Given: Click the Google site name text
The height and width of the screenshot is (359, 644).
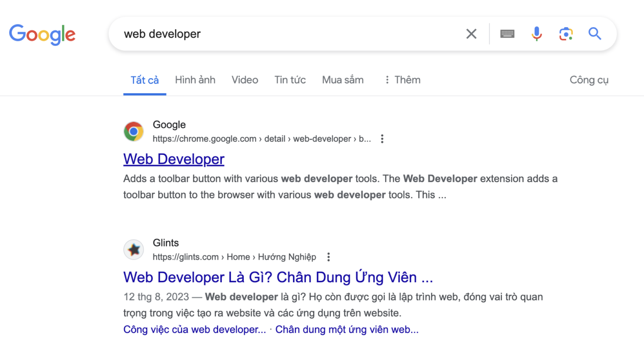Looking at the screenshot, I should pyautogui.click(x=169, y=125).
